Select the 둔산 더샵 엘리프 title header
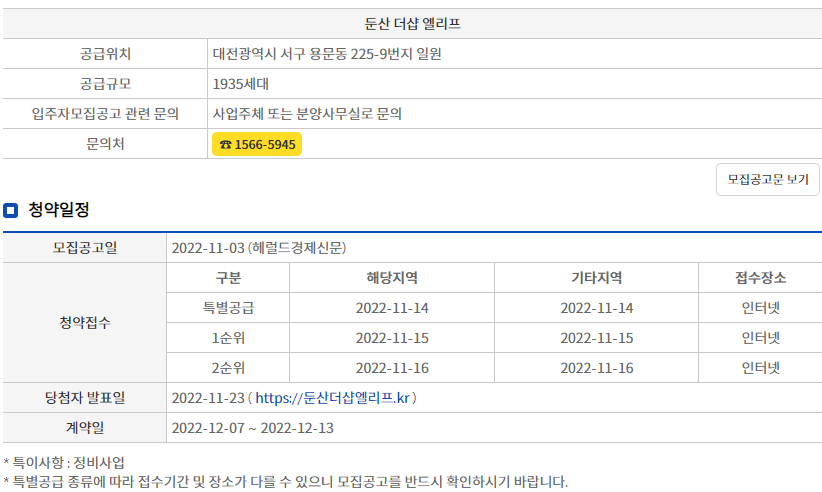 (x=412, y=24)
